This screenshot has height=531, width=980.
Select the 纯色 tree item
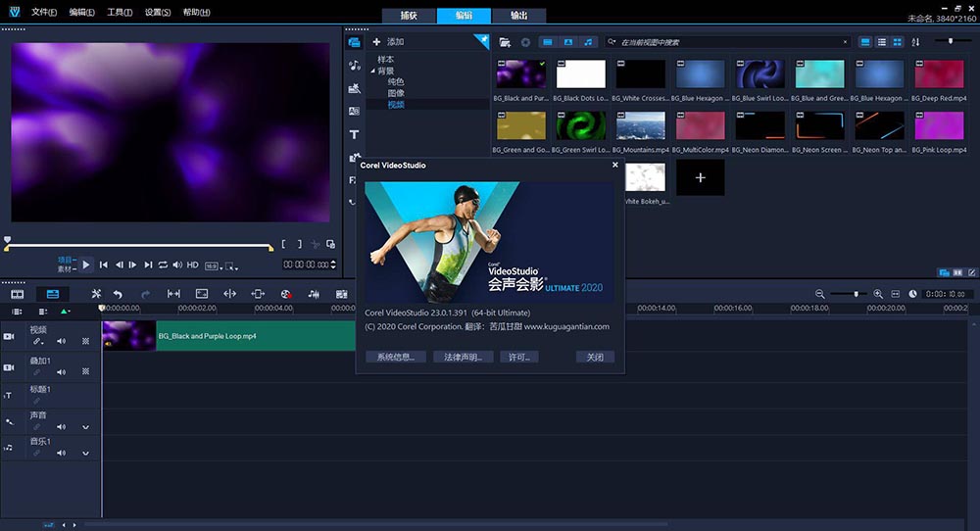(x=396, y=82)
